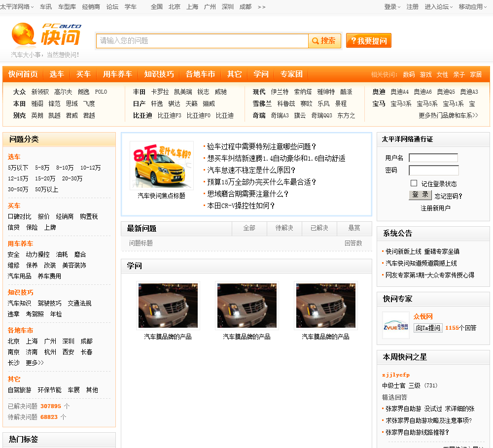Open 本田CR-V操控性如何? link
The width and height of the screenshot is (493, 448).
tap(241, 206)
